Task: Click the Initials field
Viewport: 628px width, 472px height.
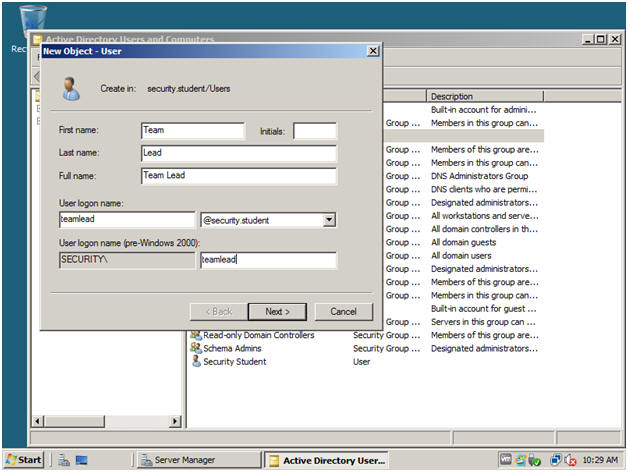Action: (x=315, y=131)
